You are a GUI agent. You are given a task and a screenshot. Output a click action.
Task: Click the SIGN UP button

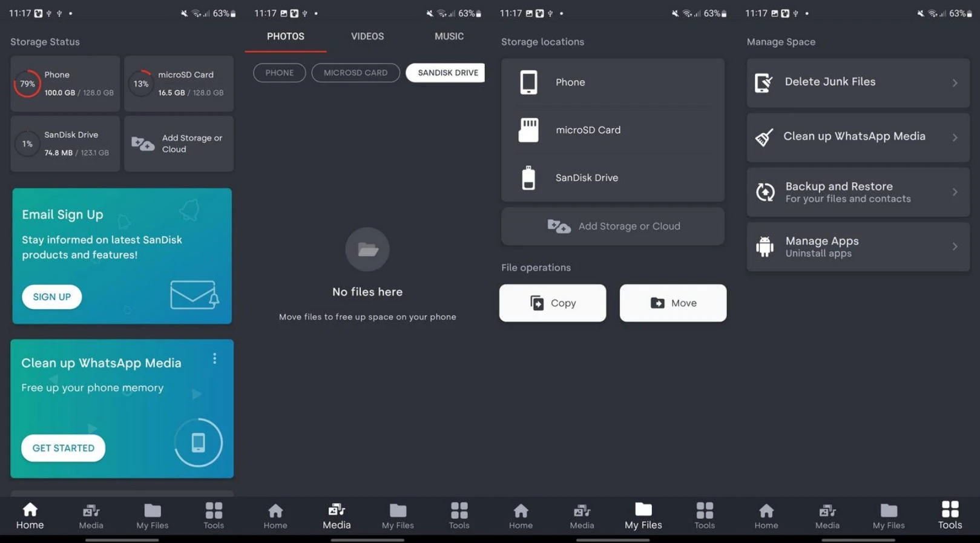[x=51, y=297]
